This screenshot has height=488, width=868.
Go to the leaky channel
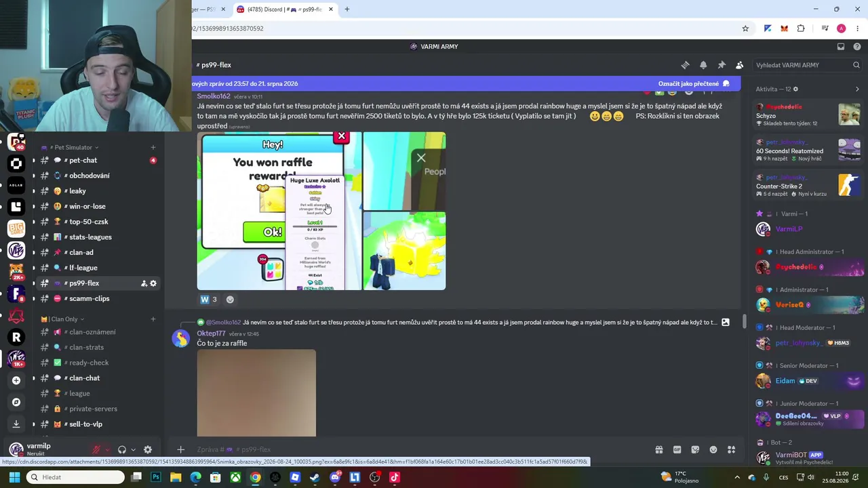97,191
